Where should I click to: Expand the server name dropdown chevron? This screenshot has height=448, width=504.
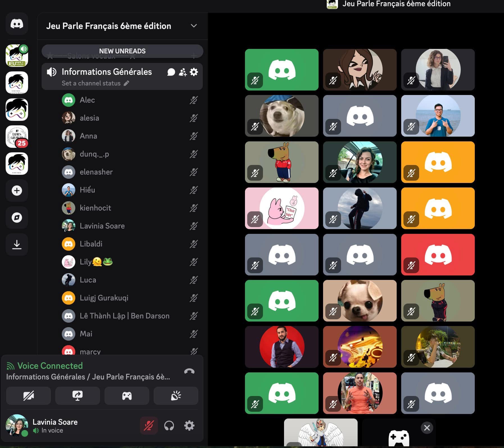coord(194,26)
